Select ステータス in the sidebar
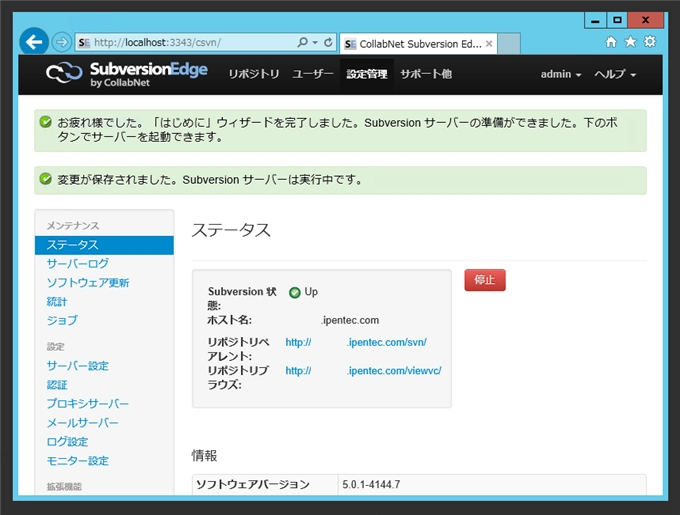Image resolution: width=680 pixels, height=515 pixels. coord(104,245)
